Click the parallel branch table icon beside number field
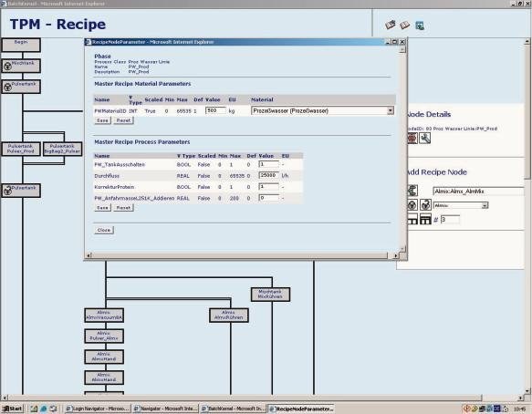Viewport: 532px width, 414px height. pos(425,219)
